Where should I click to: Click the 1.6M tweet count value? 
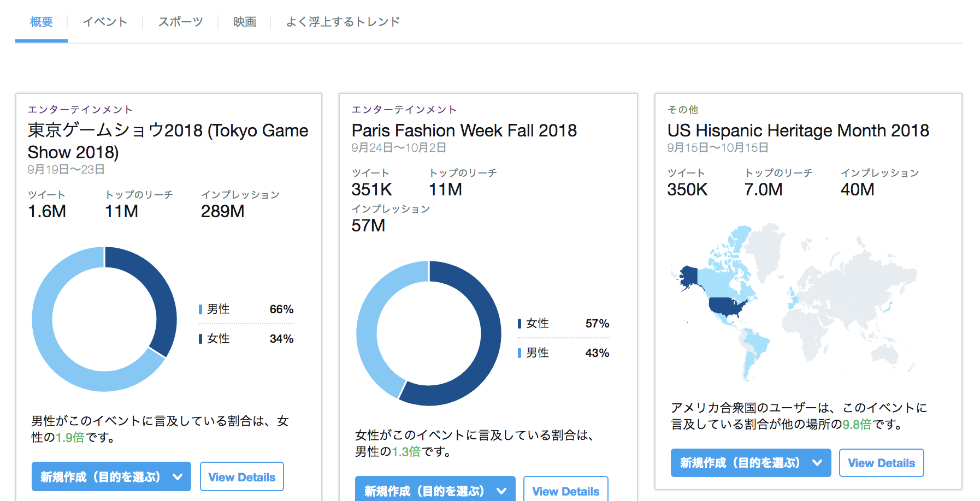click(47, 211)
